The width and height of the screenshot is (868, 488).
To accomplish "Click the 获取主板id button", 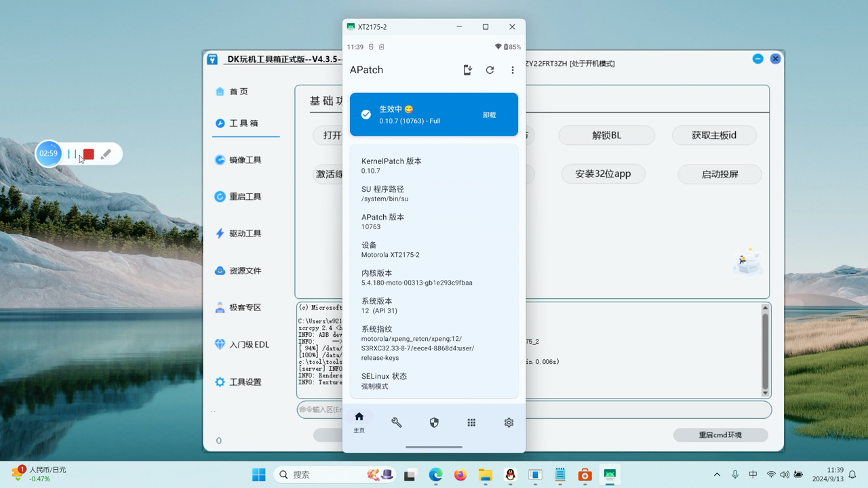I will 714,135.
